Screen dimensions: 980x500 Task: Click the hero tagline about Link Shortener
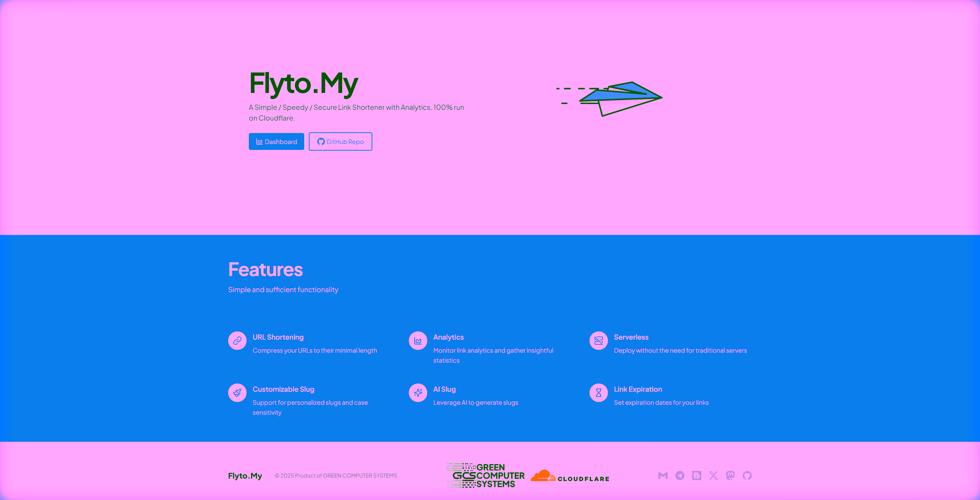357,112
